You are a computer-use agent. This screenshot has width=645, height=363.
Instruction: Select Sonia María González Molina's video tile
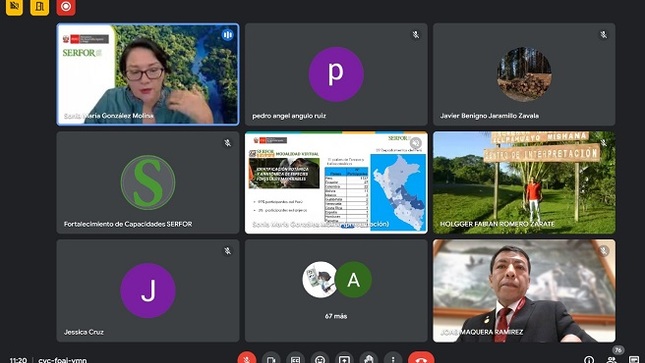tap(148, 74)
